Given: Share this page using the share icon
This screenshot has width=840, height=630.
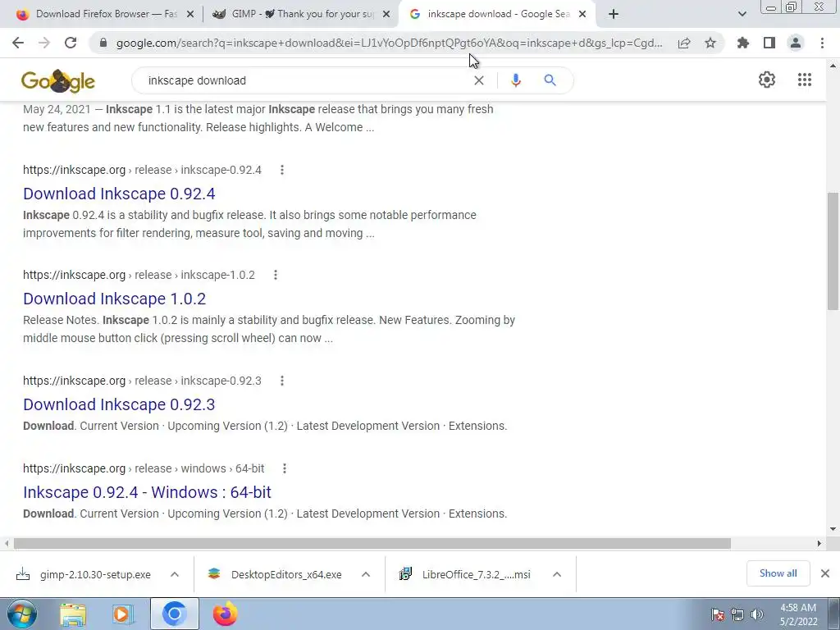Looking at the screenshot, I should (x=684, y=43).
